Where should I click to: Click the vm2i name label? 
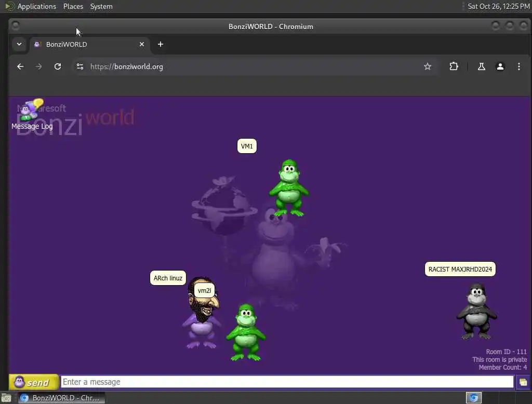coord(204,291)
